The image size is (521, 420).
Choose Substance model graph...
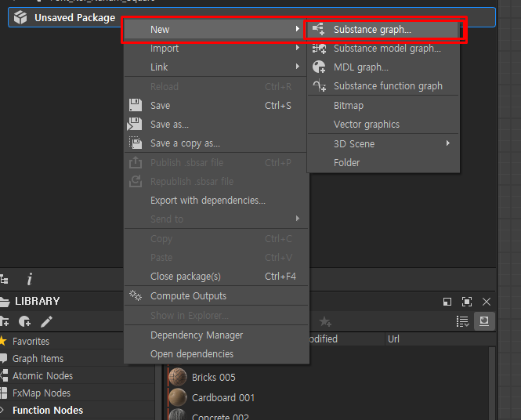(383, 49)
